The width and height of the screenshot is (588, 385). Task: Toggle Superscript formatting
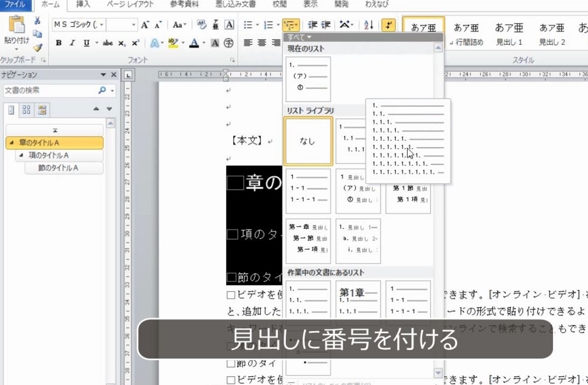point(135,43)
